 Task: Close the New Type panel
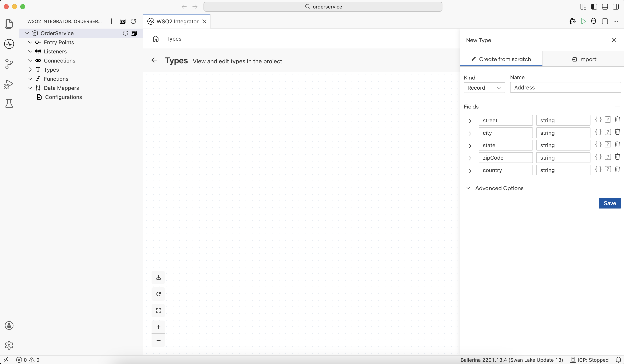(614, 40)
